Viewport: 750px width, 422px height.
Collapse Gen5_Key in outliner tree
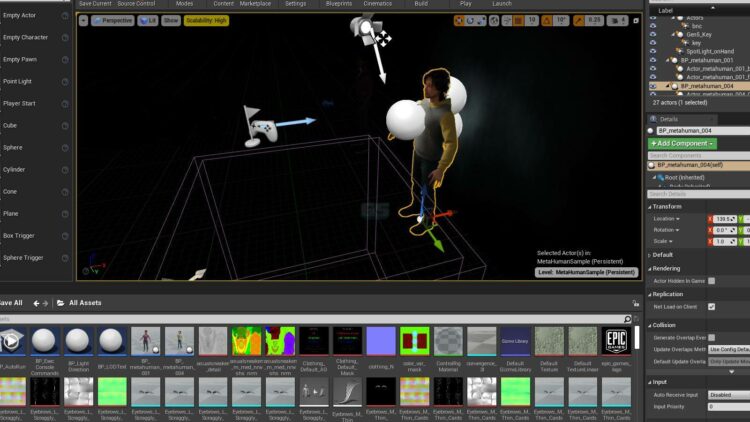[x=673, y=34]
